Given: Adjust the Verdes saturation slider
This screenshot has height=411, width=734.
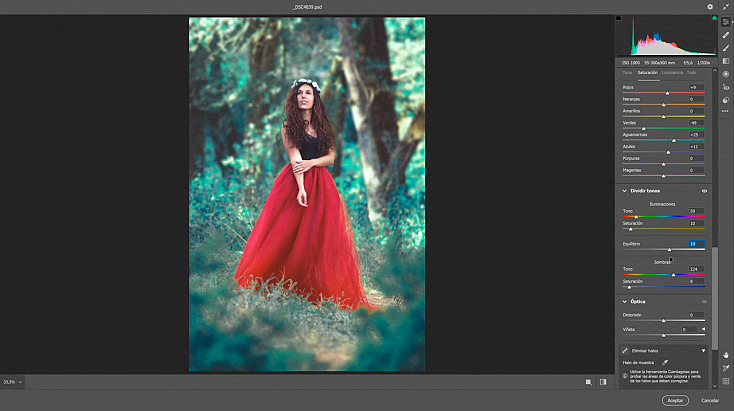Looking at the screenshot, I should tap(644, 128).
